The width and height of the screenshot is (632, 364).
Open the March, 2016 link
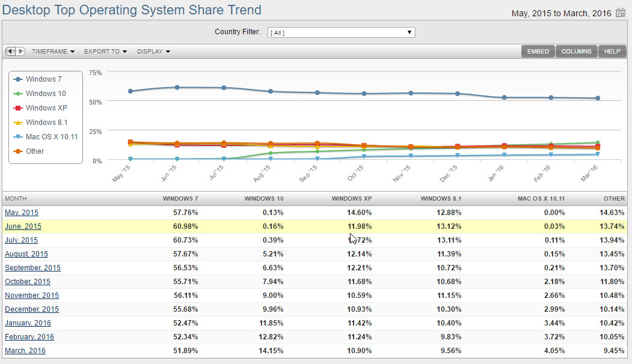point(25,351)
